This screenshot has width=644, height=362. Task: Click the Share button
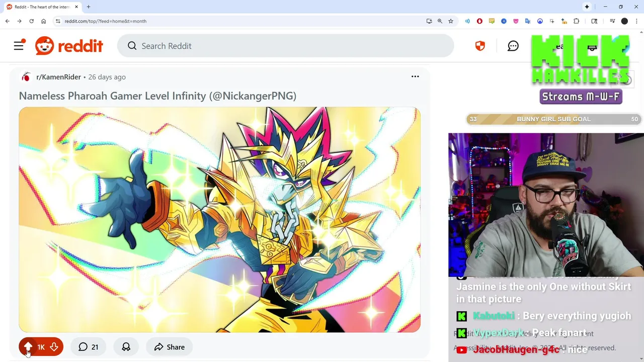169,347
